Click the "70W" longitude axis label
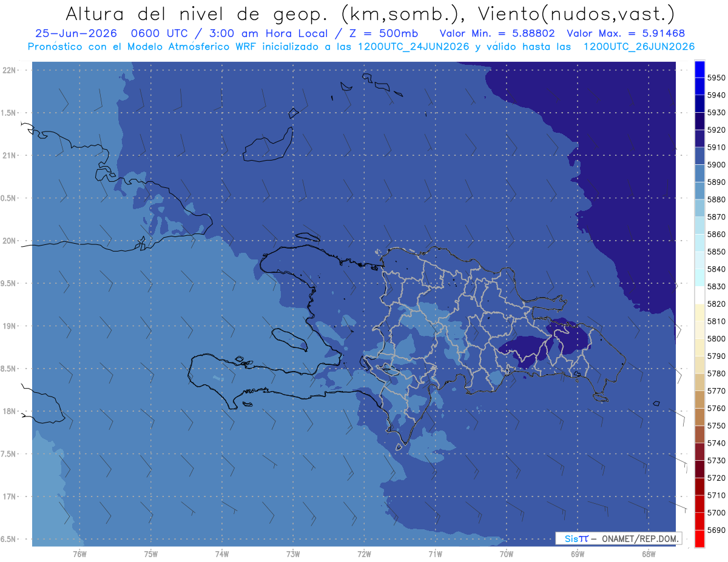Viewport: 728px width, 562px height. point(507,554)
